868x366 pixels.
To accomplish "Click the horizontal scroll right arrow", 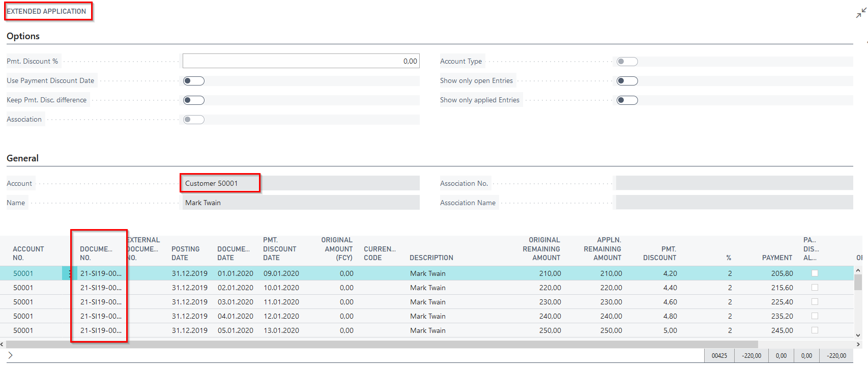I will [858, 345].
